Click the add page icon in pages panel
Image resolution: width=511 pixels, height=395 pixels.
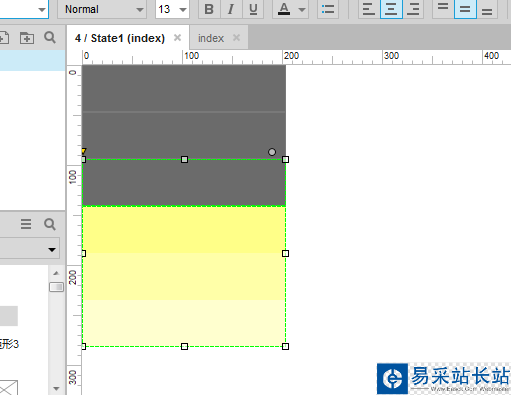tap(4, 38)
